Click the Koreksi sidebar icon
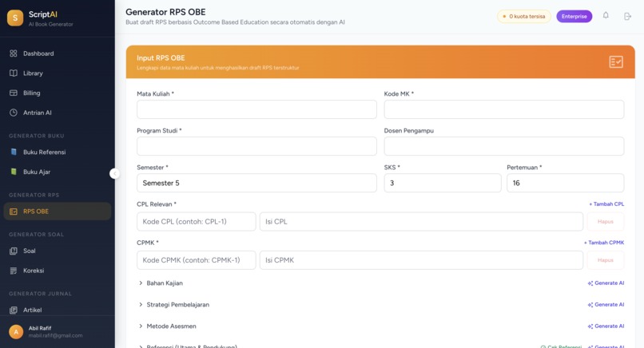644x348 pixels. point(14,271)
